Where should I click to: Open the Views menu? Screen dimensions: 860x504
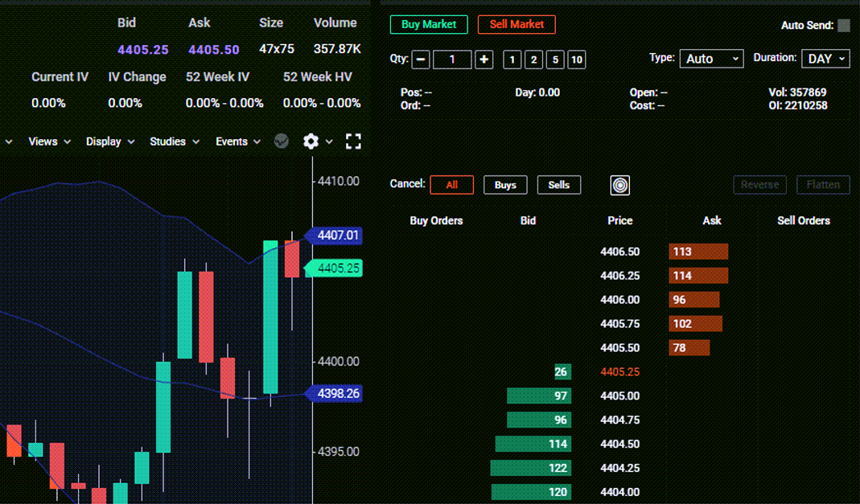49,141
